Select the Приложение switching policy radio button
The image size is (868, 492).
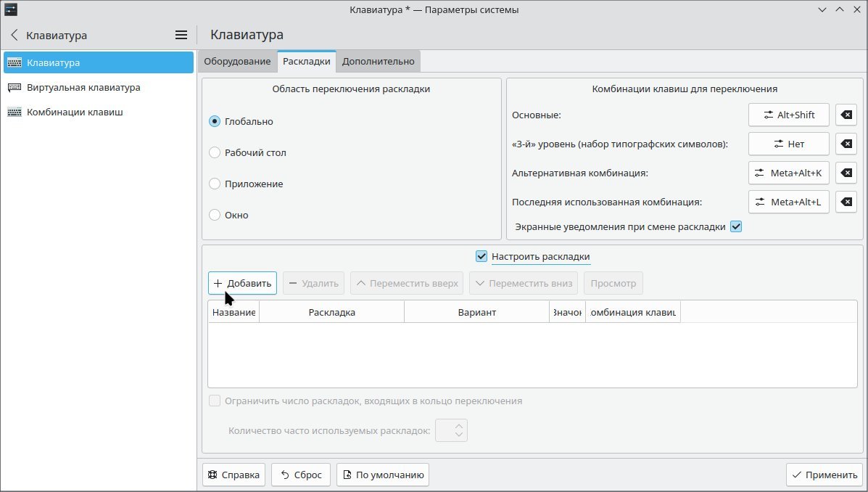coord(214,184)
